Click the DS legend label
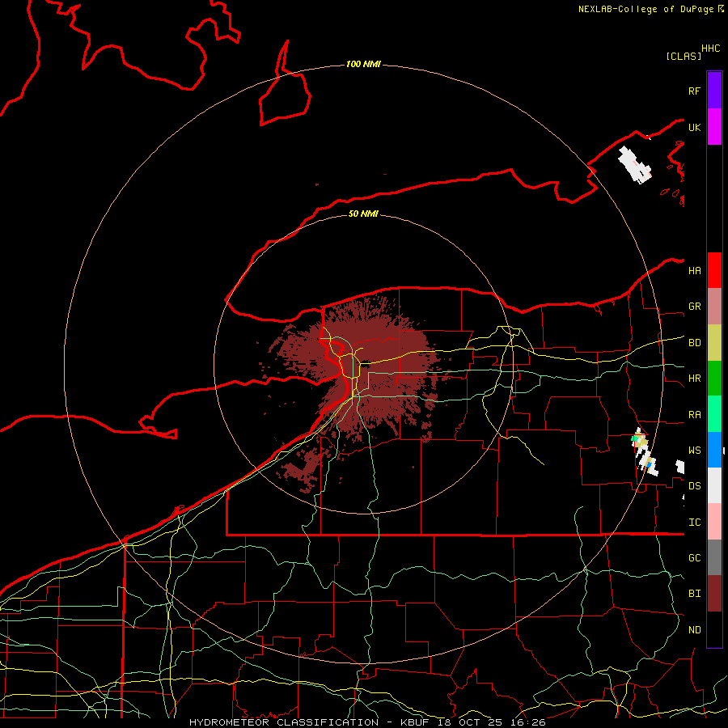Screen dimensions: 728x728 coord(694,486)
